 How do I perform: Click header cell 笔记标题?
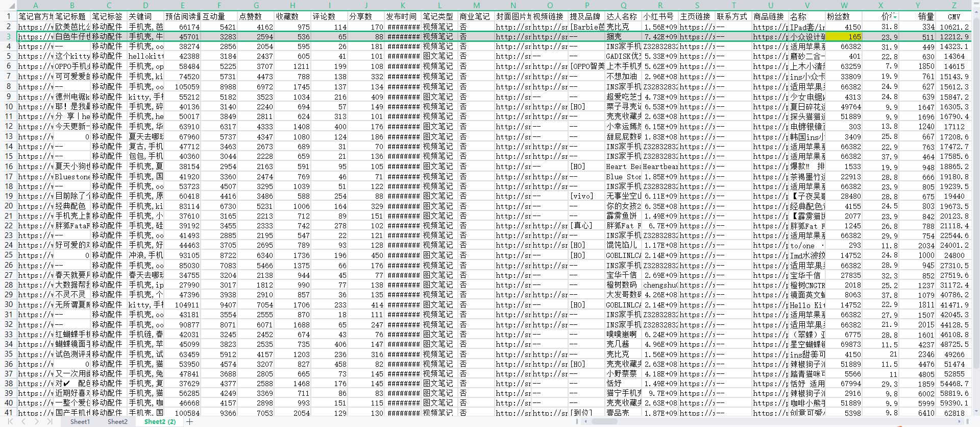pos(72,16)
